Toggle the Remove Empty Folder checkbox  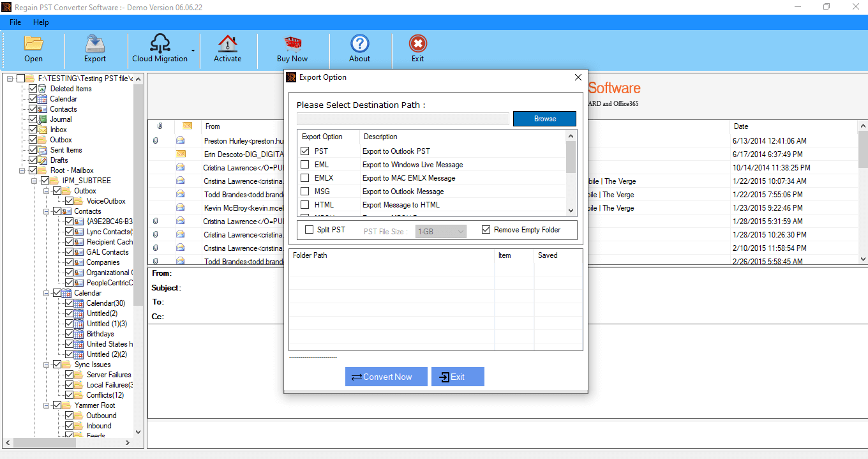pyautogui.click(x=486, y=230)
